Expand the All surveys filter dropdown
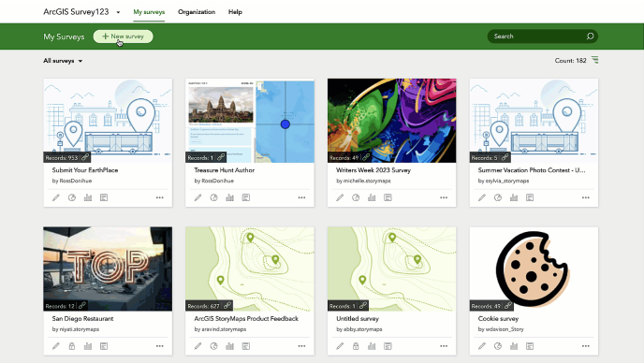Viewport: 644px width, 363px height. (63, 61)
